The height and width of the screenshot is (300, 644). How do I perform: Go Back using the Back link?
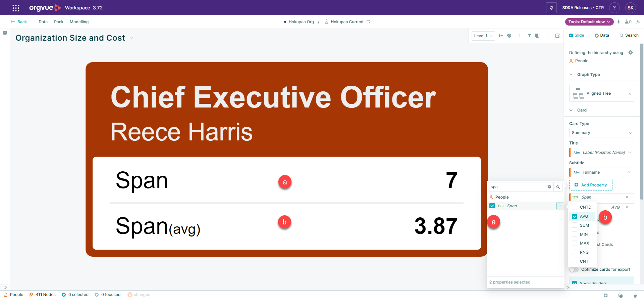click(19, 22)
